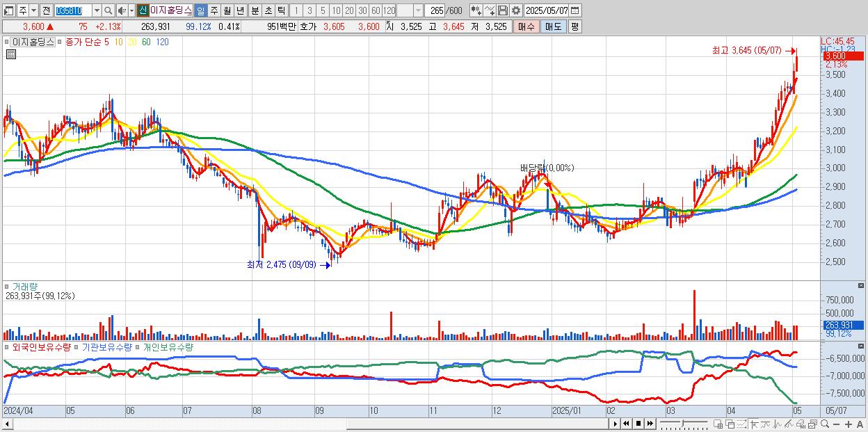The image size is (868, 432).
Task: Click the fast-forward button in bottom controls
Action: pos(650,424)
